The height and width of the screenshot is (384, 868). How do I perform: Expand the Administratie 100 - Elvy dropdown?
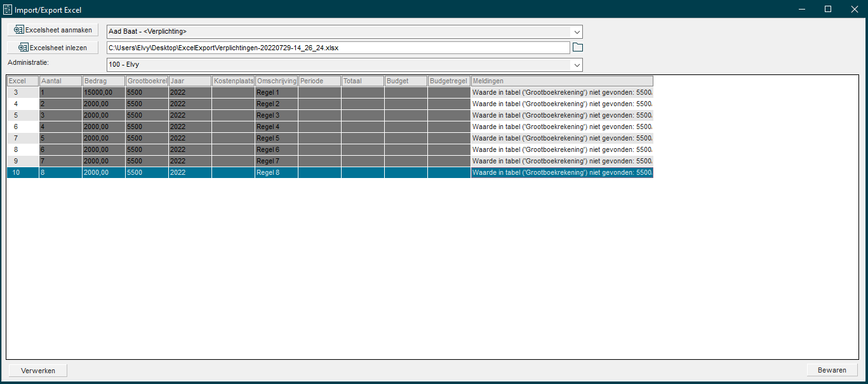click(x=577, y=65)
